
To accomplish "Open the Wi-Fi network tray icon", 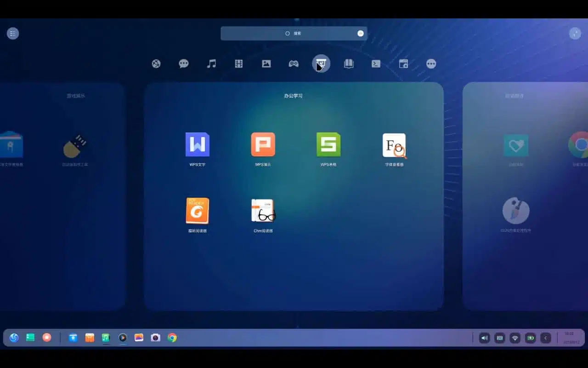I will [x=515, y=338].
